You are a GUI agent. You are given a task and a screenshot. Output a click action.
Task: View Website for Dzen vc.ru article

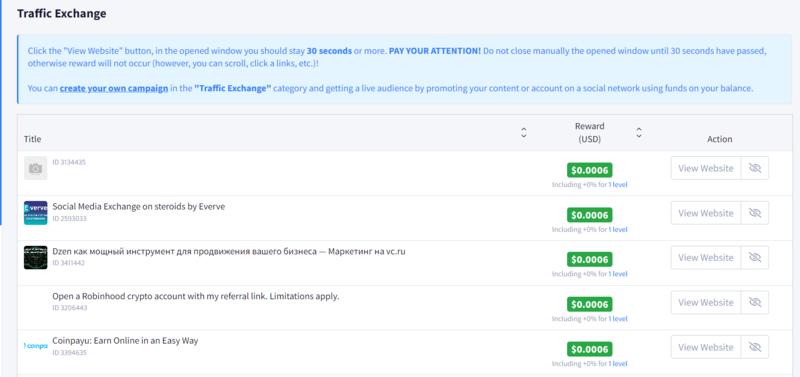pyautogui.click(x=706, y=258)
